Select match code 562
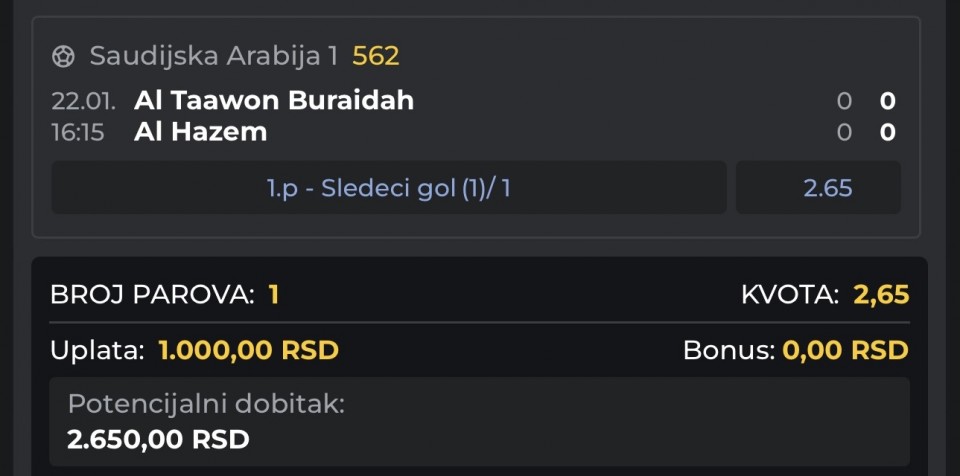This screenshot has width=960, height=476. click(x=376, y=56)
